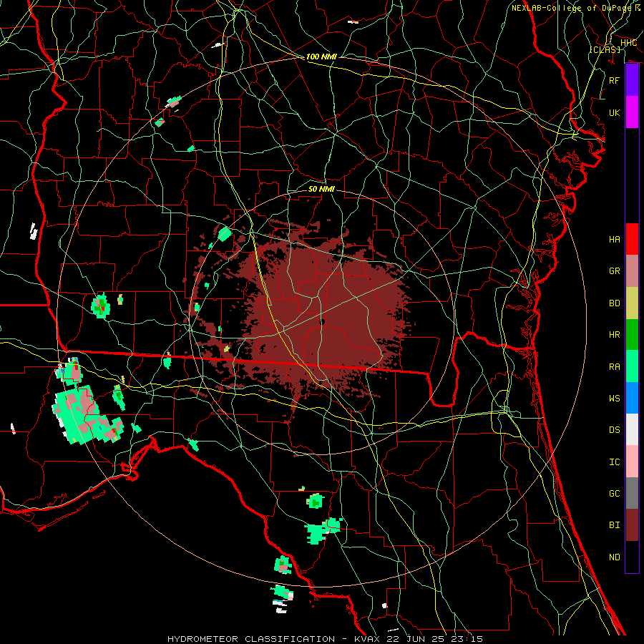
Task: Click the BI legend label
Action: coord(615,525)
